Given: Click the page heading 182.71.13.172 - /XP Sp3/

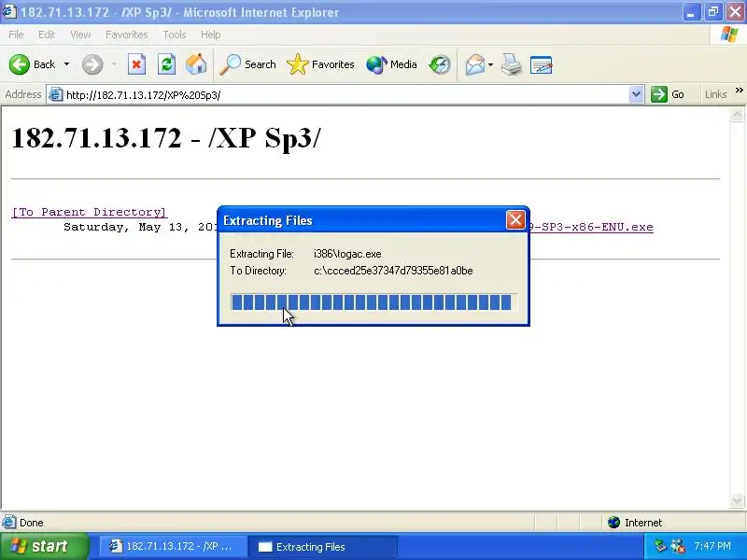Looking at the screenshot, I should 166,138.
